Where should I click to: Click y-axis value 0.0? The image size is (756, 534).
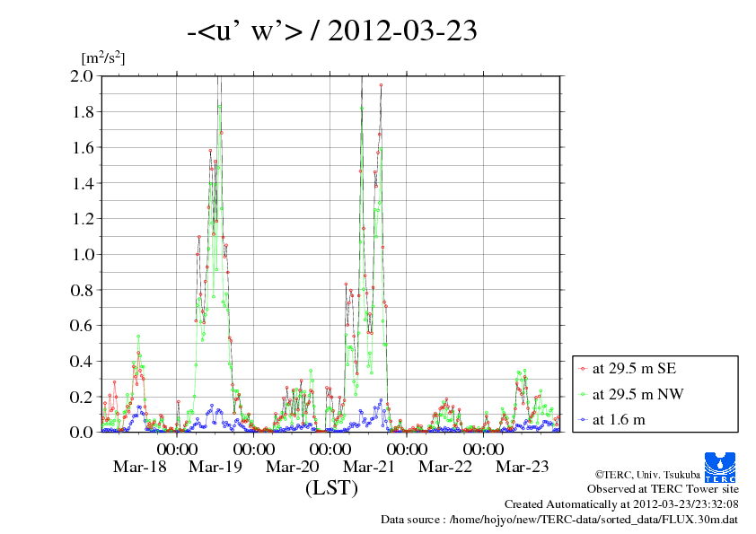pyautogui.click(x=82, y=432)
